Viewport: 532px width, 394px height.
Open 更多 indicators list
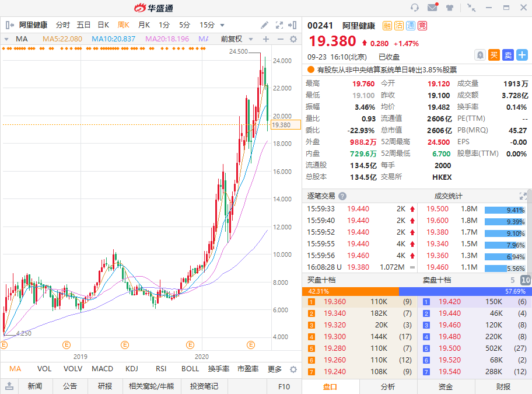click(275, 369)
